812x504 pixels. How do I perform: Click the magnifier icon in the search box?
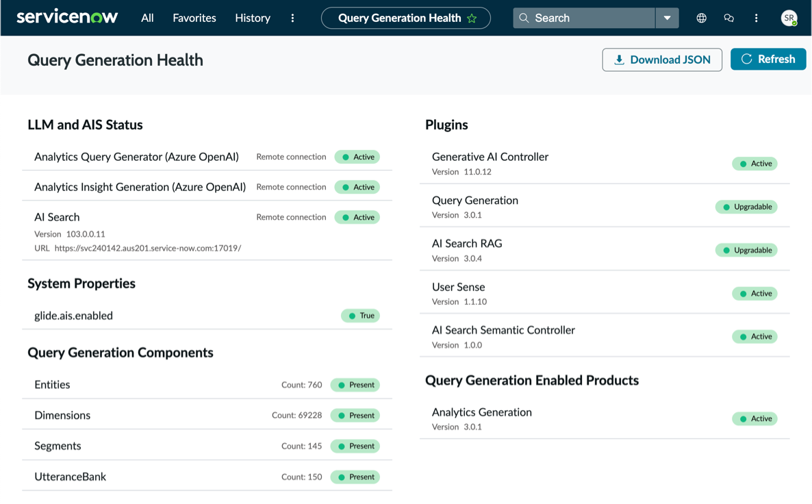[x=524, y=18]
